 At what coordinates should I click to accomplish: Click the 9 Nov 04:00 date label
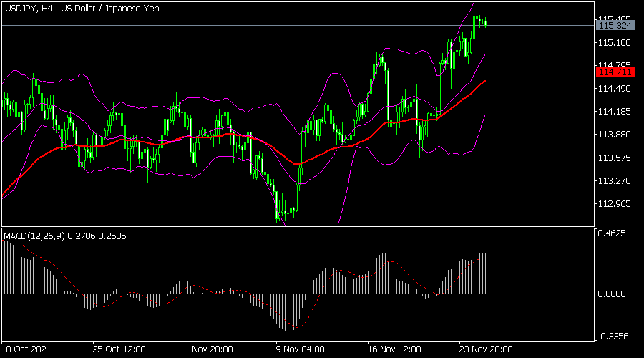[x=301, y=349]
